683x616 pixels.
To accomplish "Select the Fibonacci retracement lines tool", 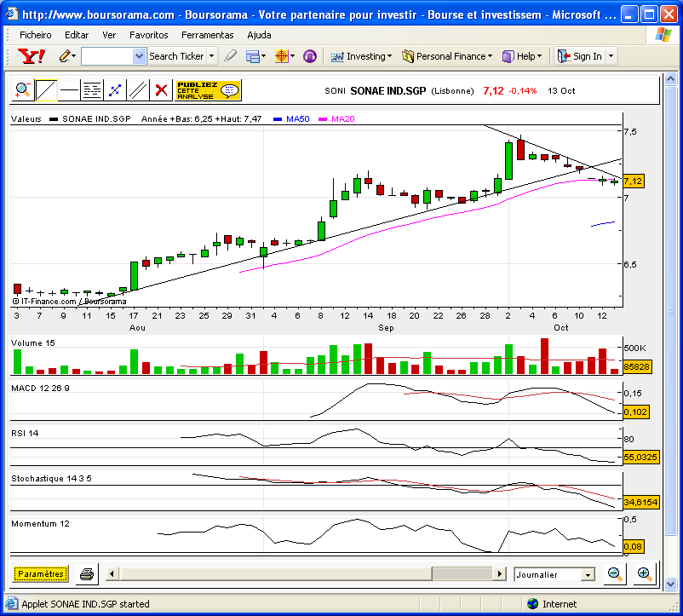I will tap(92, 90).
